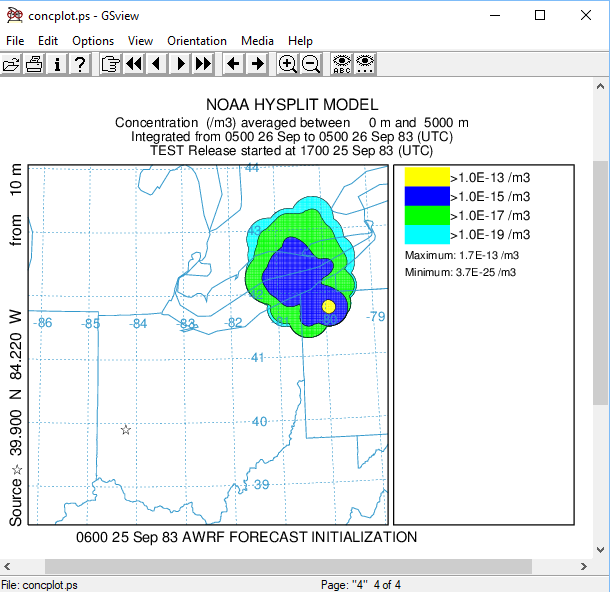Click the yellow >1.0E-13 legend swatch
Viewport: 610px width, 592px height.
click(427, 177)
